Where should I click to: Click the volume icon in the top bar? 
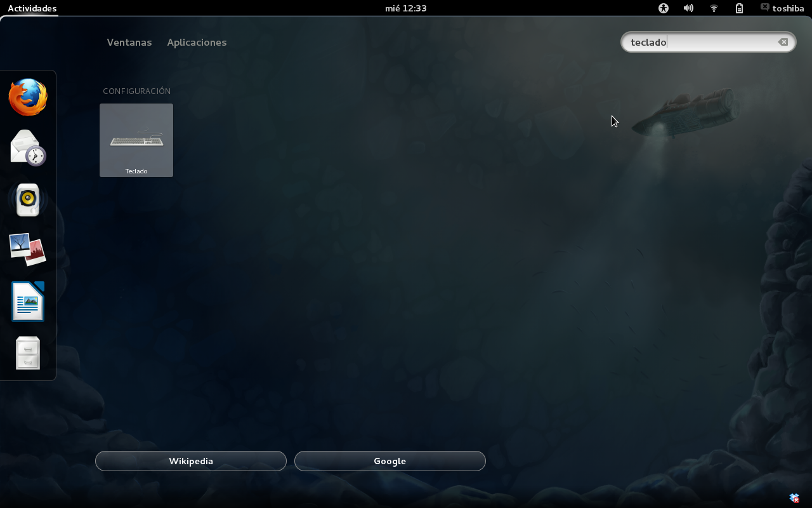coord(688,8)
